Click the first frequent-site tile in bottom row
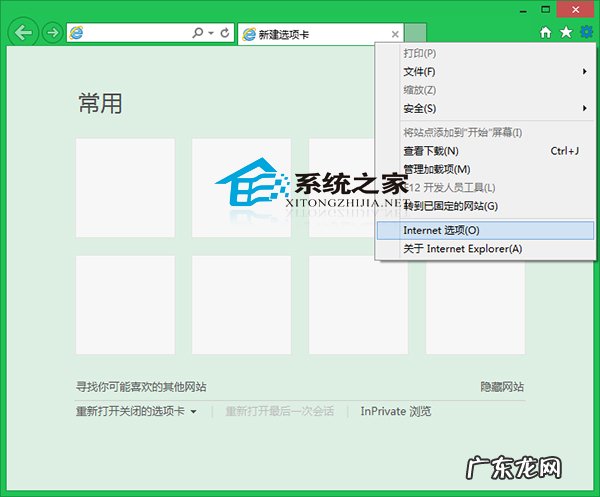This screenshot has height=497, width=600. coord(125,305)
